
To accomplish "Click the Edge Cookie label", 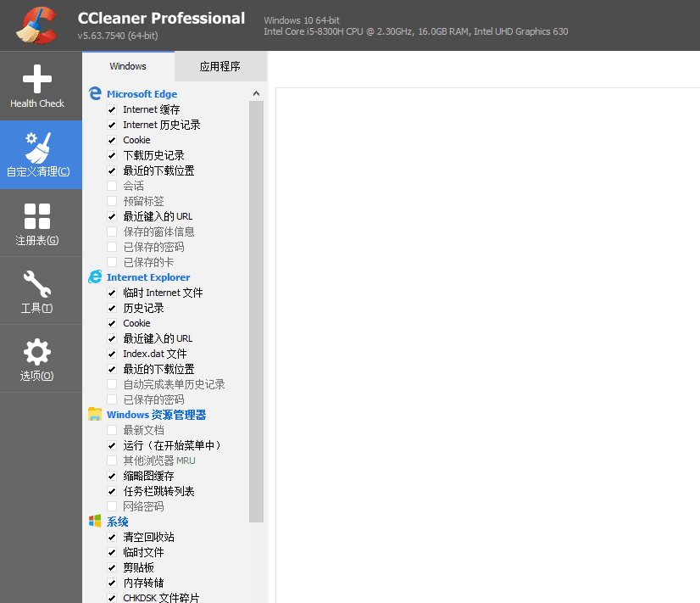I will (x=136, y=140).
